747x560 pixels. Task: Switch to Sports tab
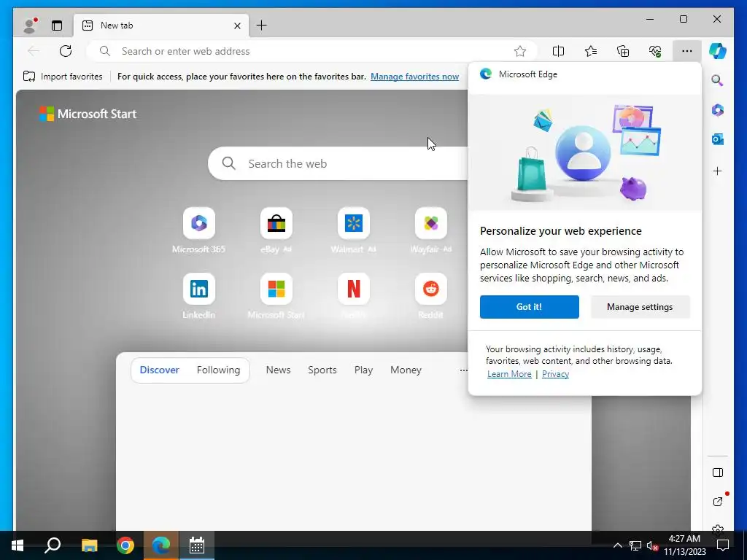[x=322, y=370]
